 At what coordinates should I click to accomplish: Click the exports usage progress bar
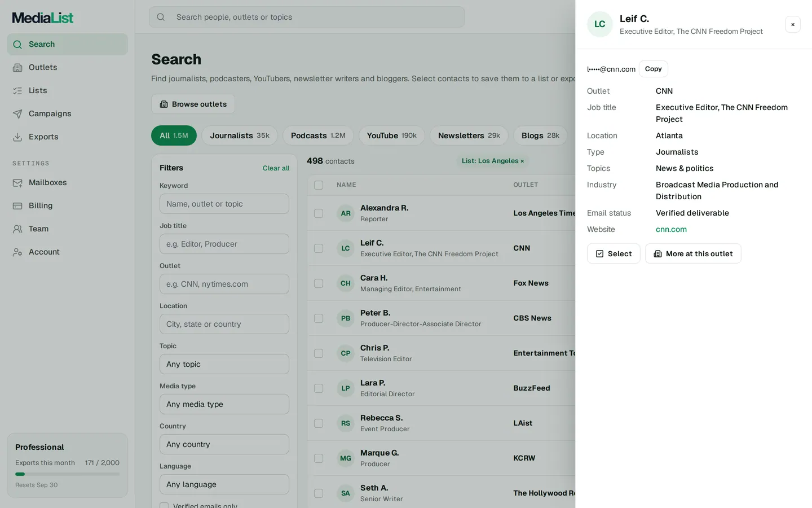[67, 474]
